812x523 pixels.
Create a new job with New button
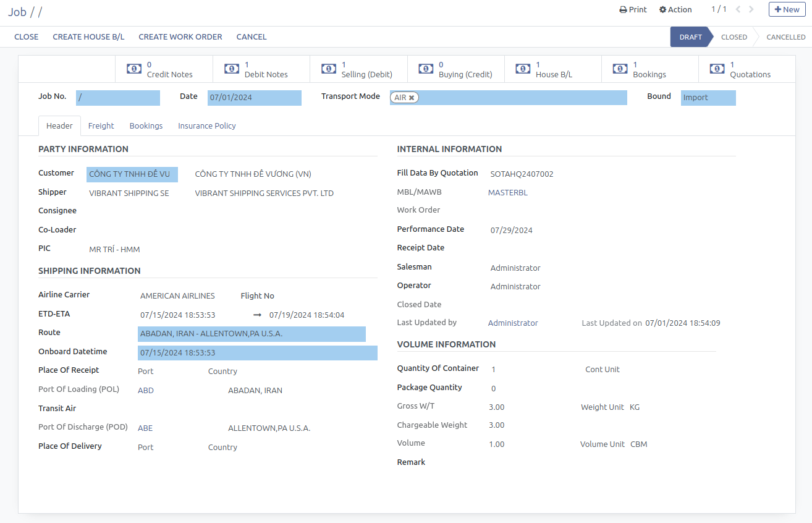pos(787,9)
